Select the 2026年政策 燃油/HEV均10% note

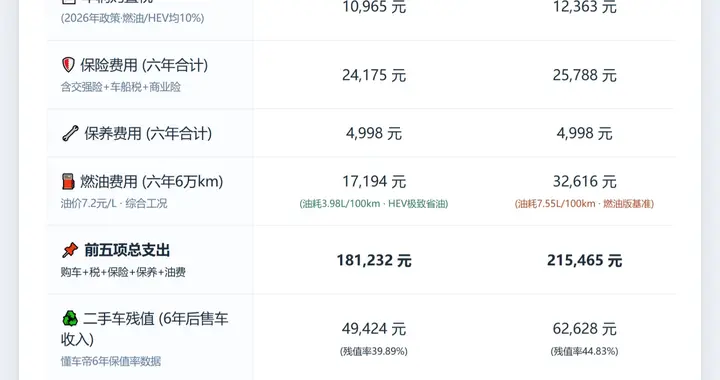point(132,18)
